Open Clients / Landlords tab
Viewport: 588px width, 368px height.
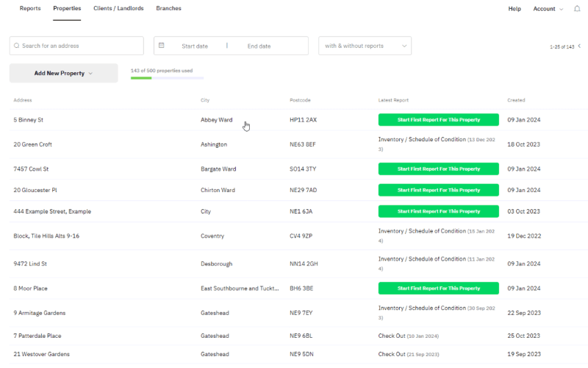pyautogui.click(x=118, y=8)
